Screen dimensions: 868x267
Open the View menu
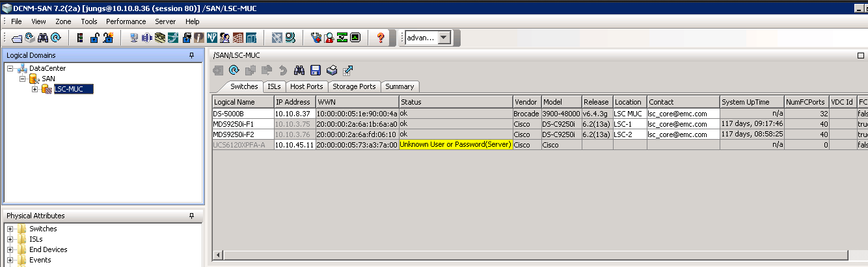pos(38,21)
